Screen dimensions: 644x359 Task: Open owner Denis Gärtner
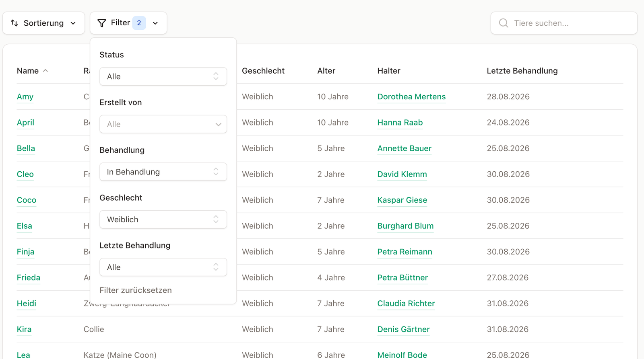coord(404,329)
